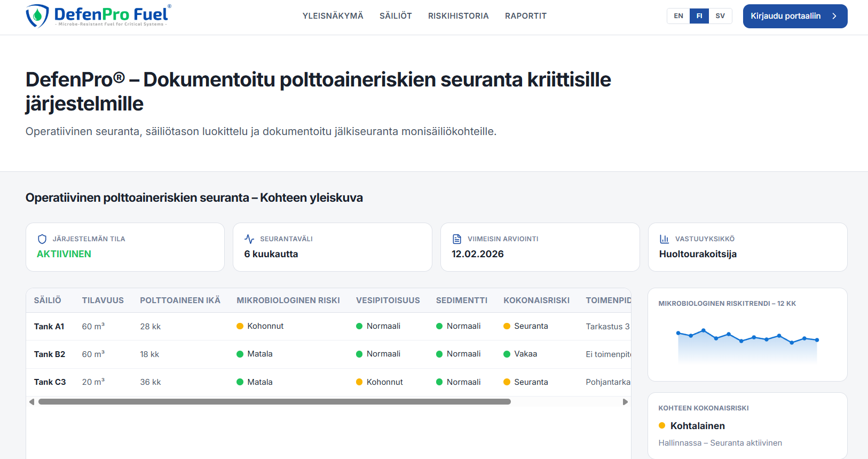Image resolution: width=868 pixels, height=459 pixels.
Task: Click the DefenPro Fuel logo
Action: pos(99,16)
